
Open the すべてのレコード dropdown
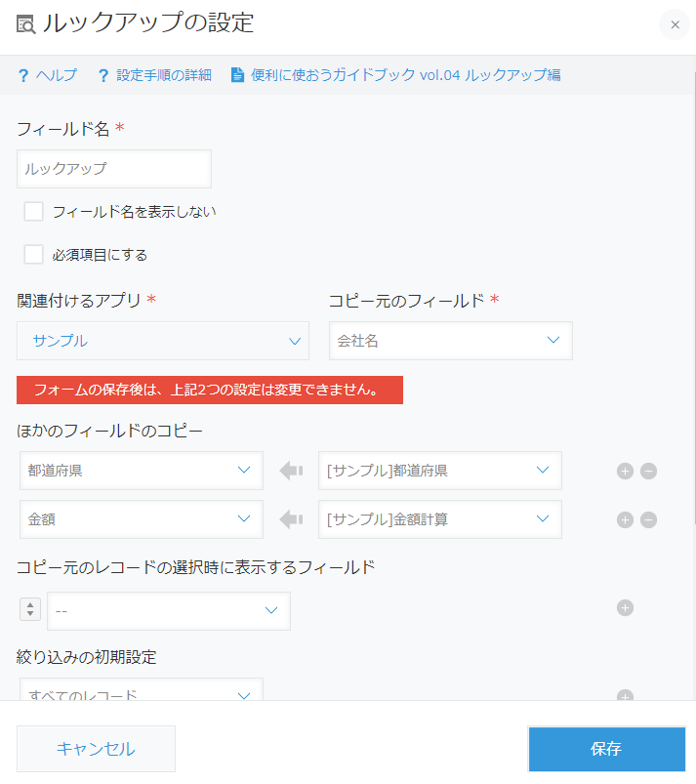click(141, 694)
